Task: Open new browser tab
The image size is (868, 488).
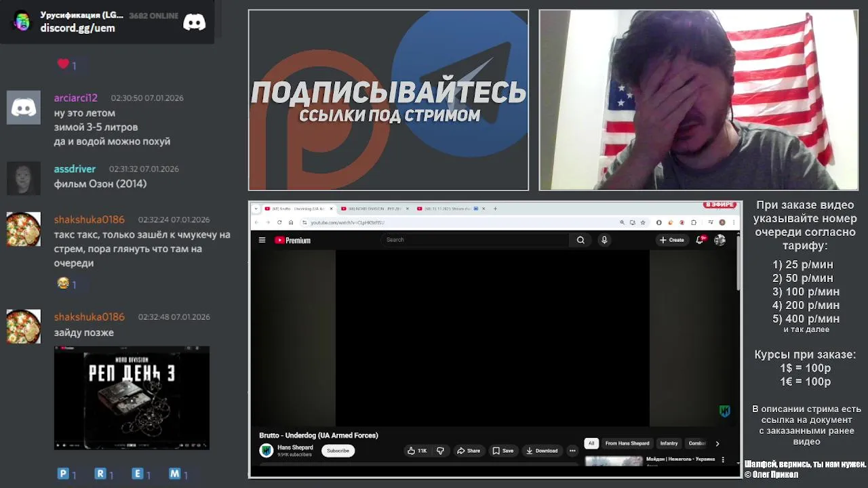Action: click(x=495, y=209)
